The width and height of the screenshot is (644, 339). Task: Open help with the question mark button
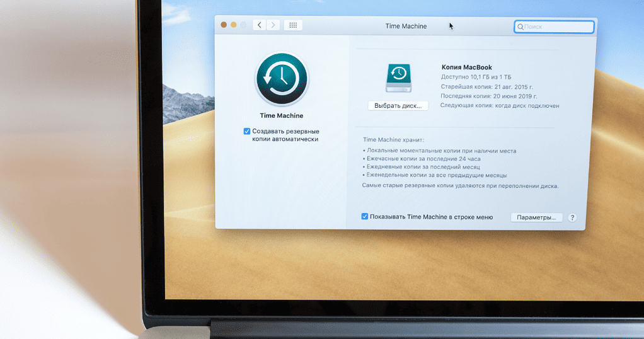[572, 217]
